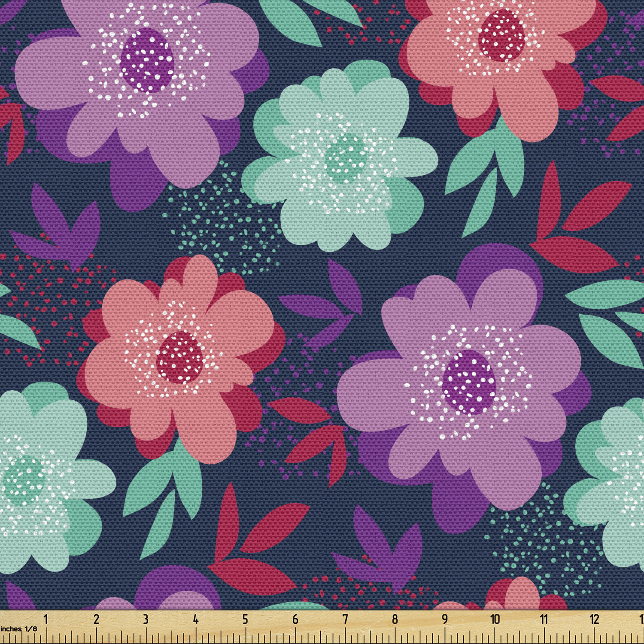Image resolution: width=644 pixels, height=644 pixels.
Task: Click the number 12 on the ruler
Action: tap(595, 619)
